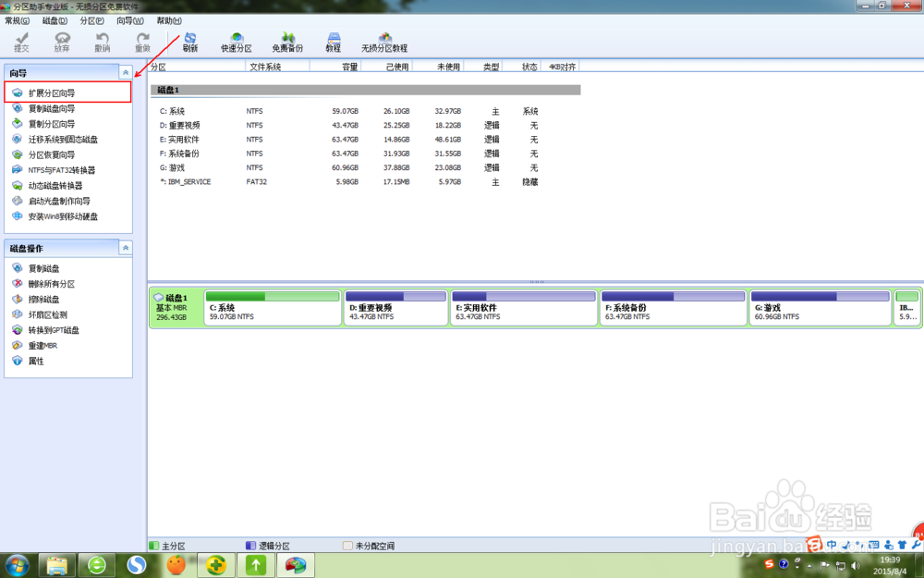Select F: 系统备份 block in disk map
924x578 pixels.
pos(673,307)
